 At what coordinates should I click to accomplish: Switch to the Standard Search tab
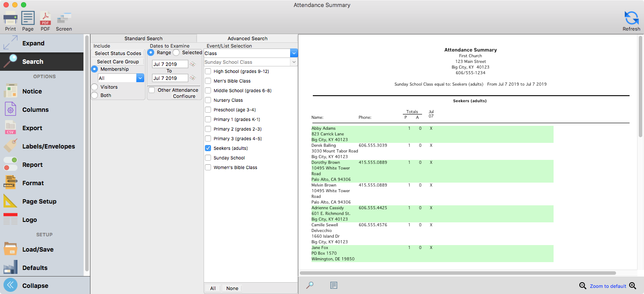click(143, 38)
